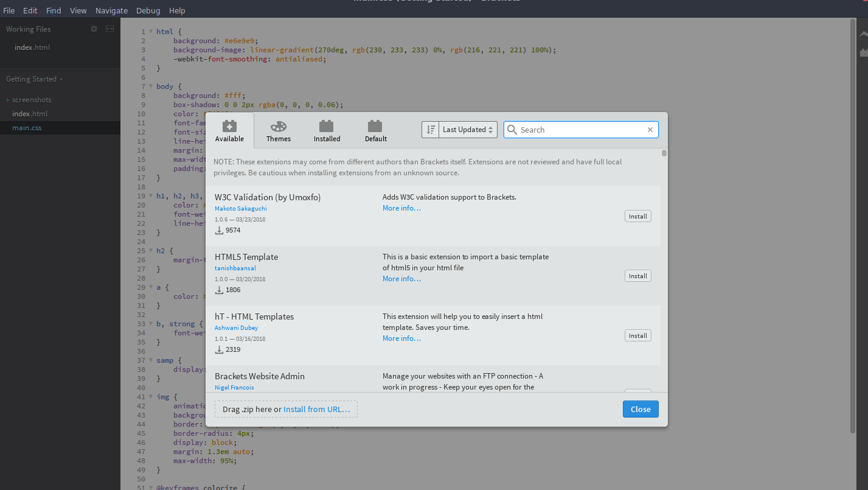Open the Default extensions tab
The height and width of the screenshot is (490, 868).
375,127
